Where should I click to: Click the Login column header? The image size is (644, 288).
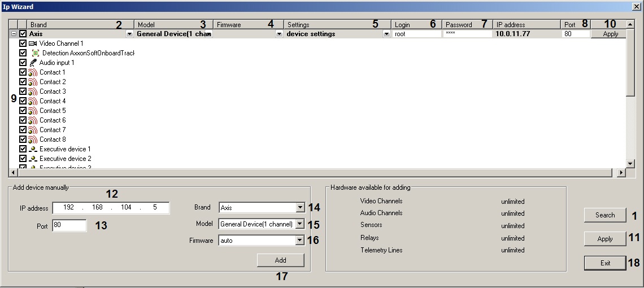[x=416, y=25]
